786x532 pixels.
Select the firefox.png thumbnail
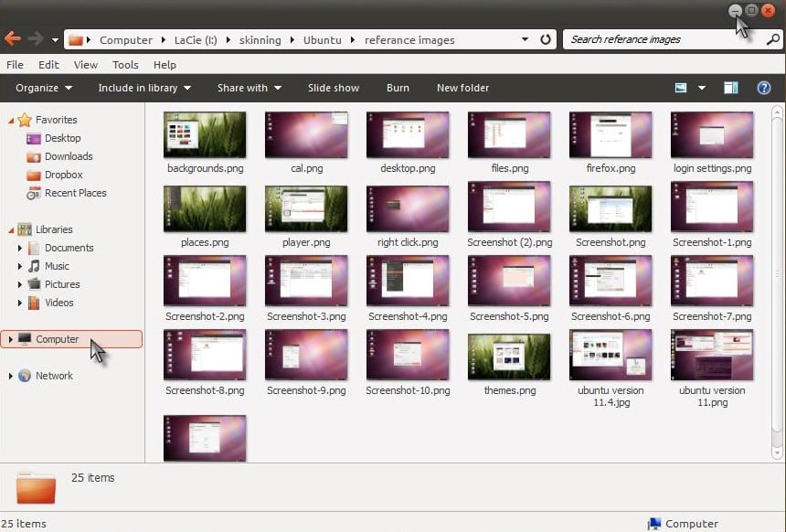[x=610, y=135]
